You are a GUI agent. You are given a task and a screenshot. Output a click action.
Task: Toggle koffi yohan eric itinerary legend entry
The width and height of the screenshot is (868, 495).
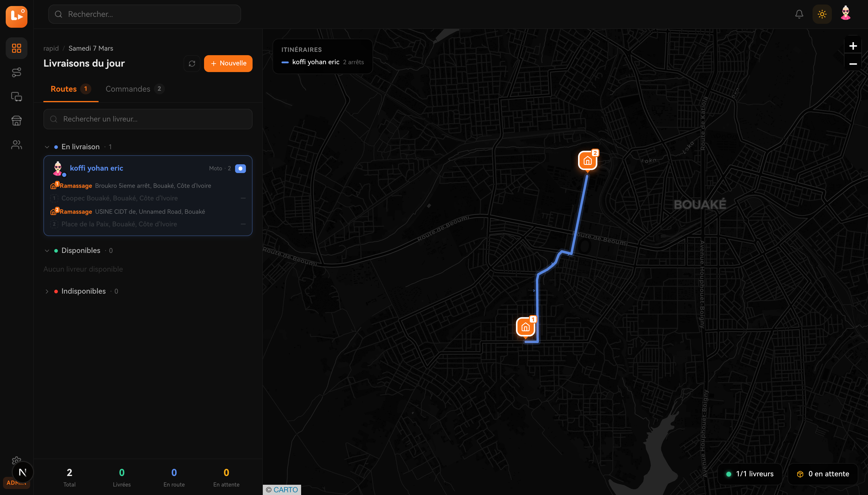[x=315, y=62]
